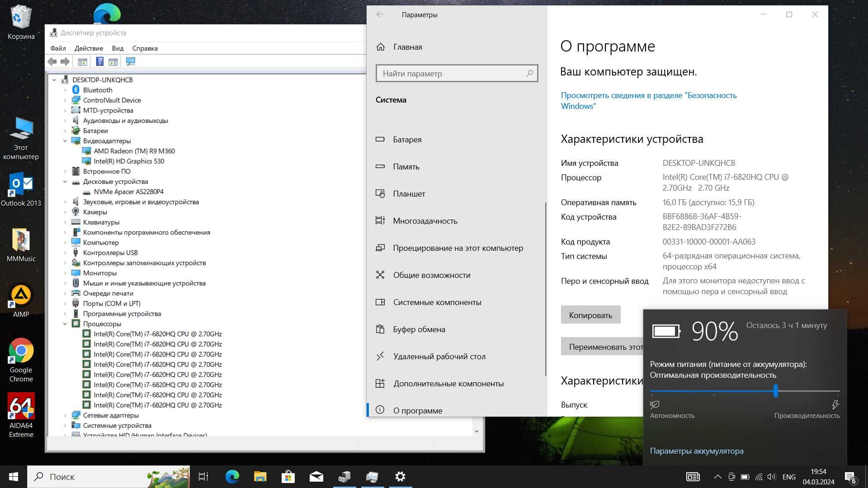Viewport: 868px width, 488px height.
Task: Click Система section in Settings sidebar
Action: coord(392,99)
